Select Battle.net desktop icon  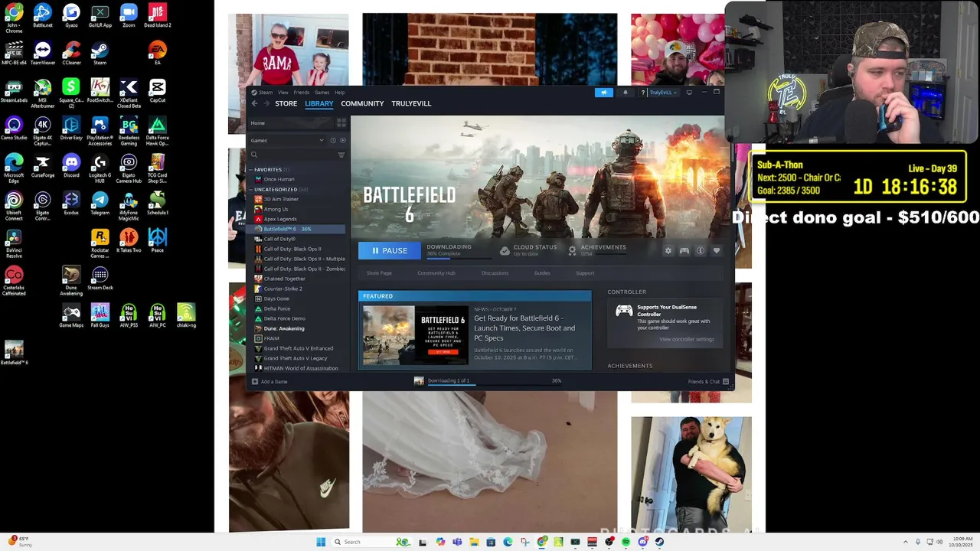[43, 15]
